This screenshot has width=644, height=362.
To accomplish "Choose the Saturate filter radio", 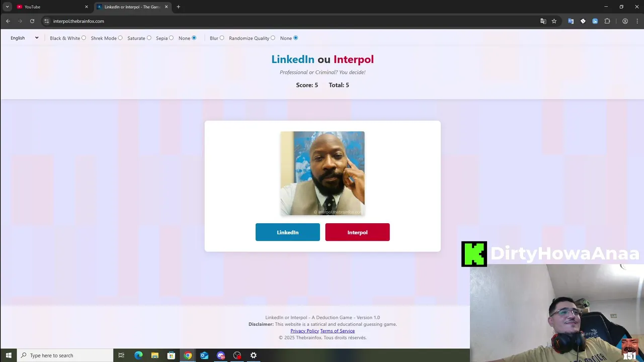I will [149, 38].
